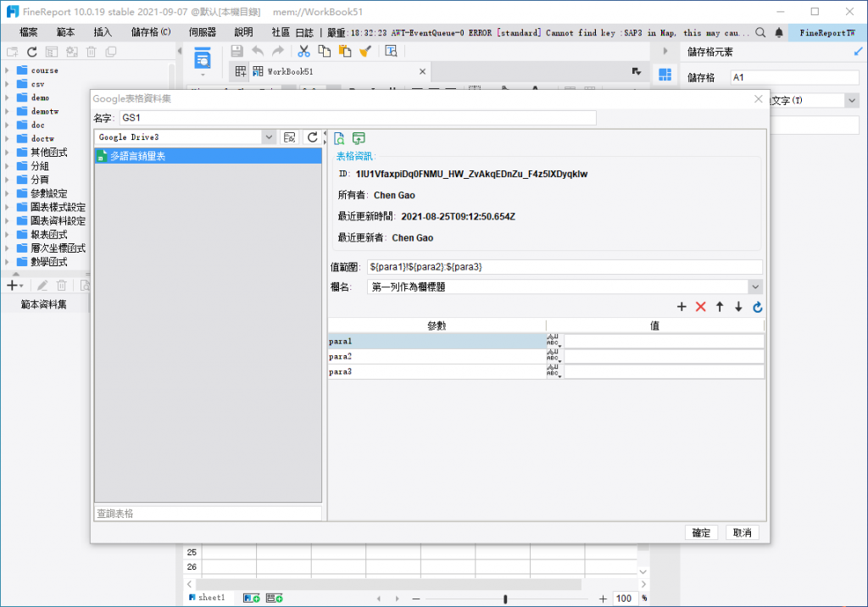The image size is (868, 607).
Task: Click the find-replace text icon in main toolbar
Action: coord(392,52)
